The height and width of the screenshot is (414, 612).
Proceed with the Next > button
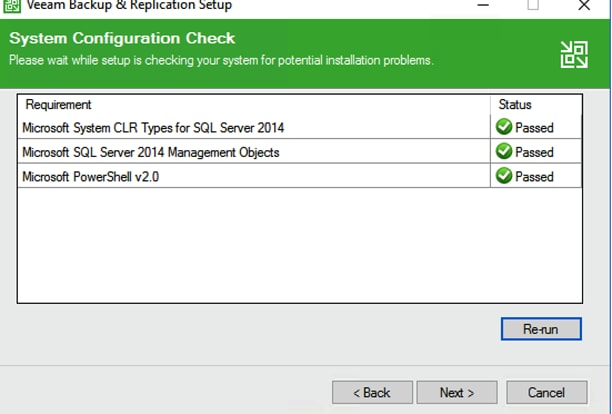tap(457, 392)
